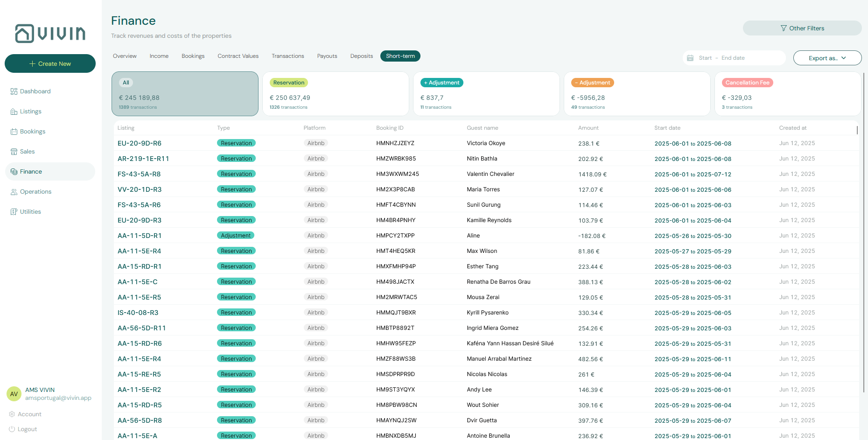Switch to the Transactions tab

287,56
